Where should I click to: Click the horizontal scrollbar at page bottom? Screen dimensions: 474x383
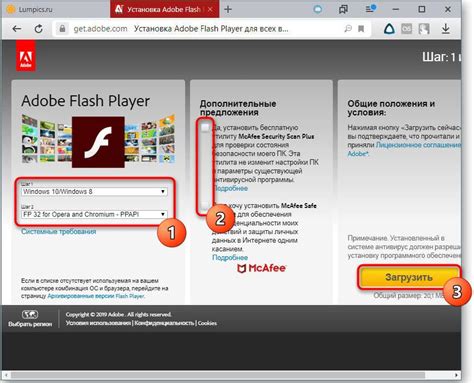pos(218,376)
